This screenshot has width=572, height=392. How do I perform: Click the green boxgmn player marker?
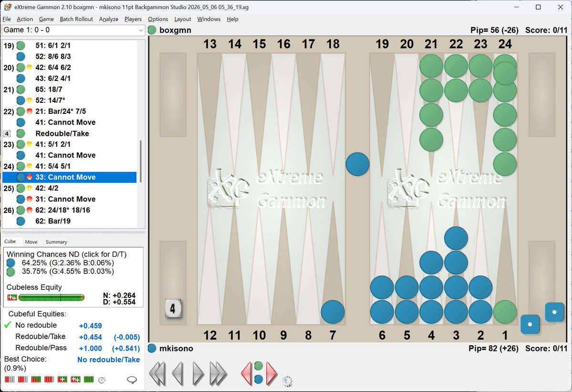(152, 30)
